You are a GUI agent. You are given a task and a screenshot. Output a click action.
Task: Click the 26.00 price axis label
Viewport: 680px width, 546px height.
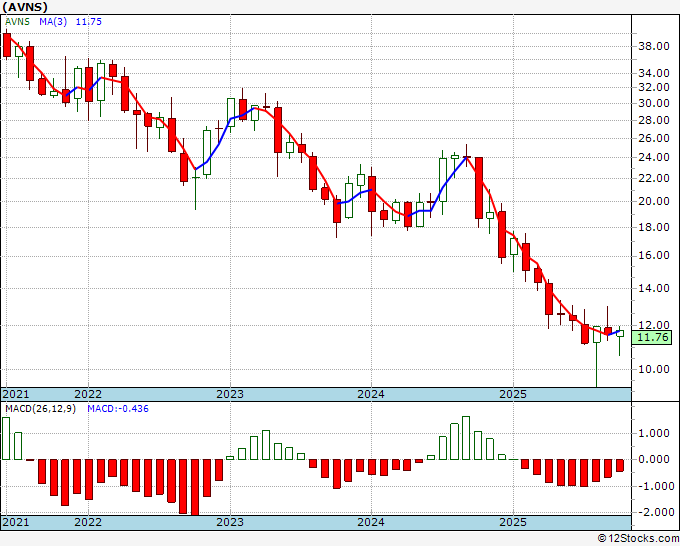654,138
